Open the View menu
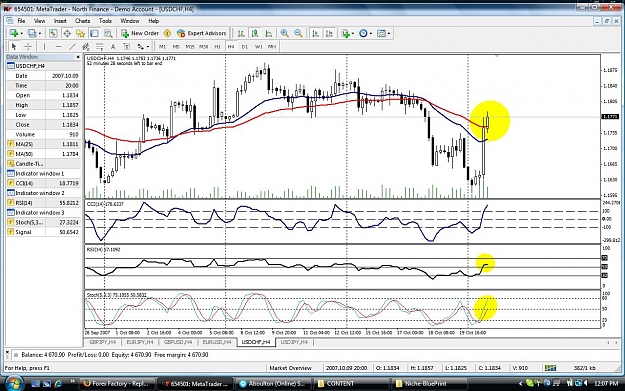The image size is (625, 391). click(x=39, y=21)
